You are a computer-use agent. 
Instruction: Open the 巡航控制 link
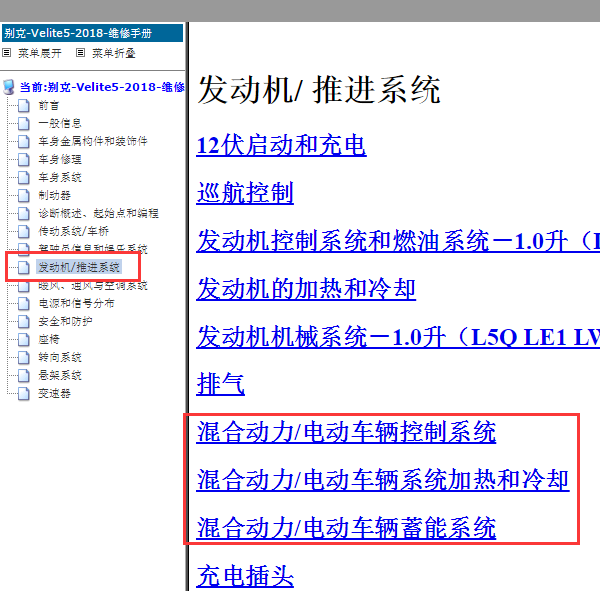[245, 193]
